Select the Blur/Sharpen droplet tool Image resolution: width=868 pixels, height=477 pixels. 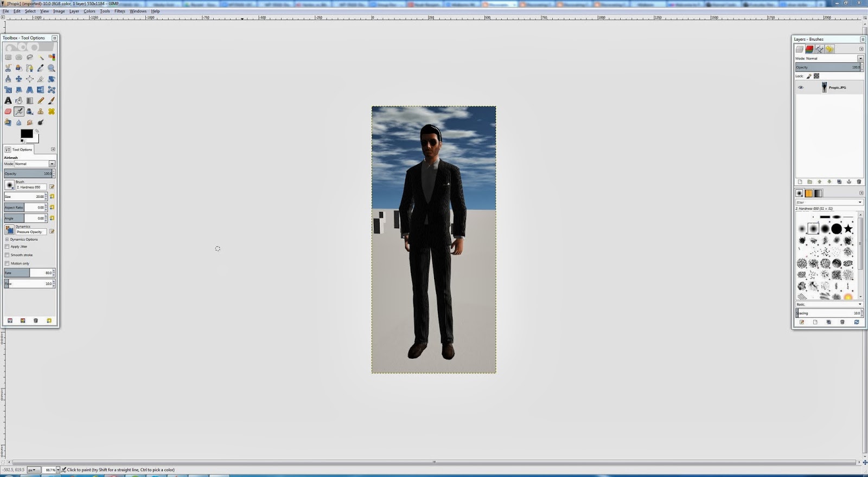[x=19, y=123]
